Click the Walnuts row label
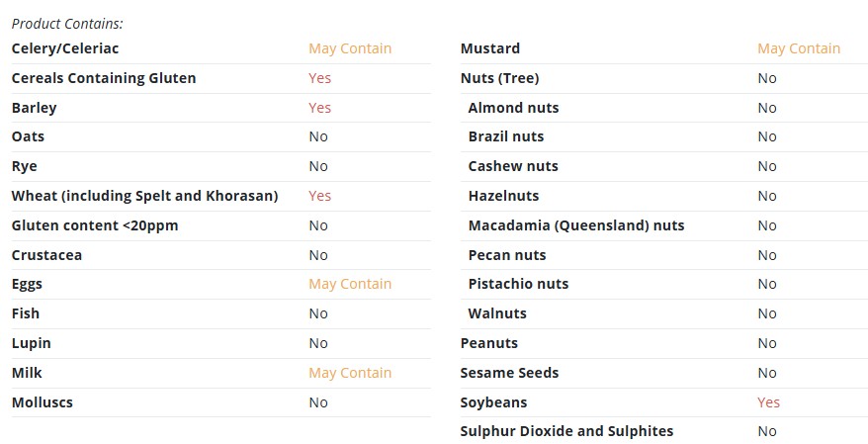 tap(497, 313)
